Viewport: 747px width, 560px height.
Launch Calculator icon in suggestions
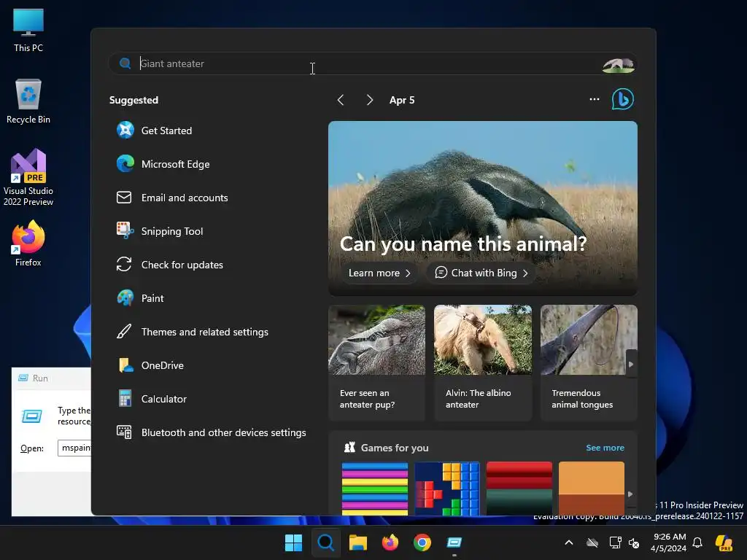tap(125, 399)
